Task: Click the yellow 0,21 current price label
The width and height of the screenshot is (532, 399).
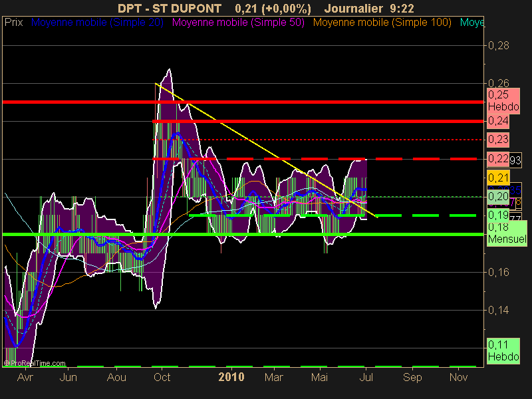Action: 498,178
